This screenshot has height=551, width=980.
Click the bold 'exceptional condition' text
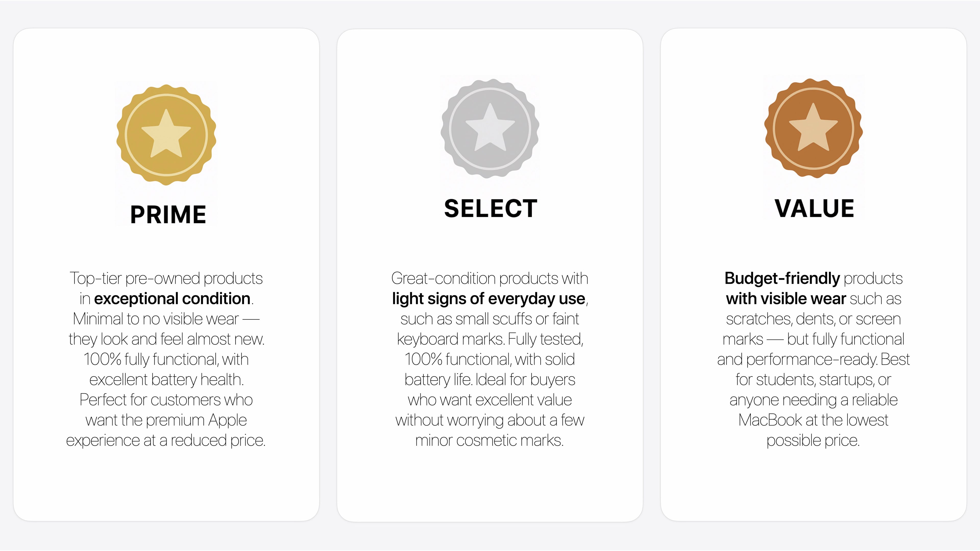172,298
